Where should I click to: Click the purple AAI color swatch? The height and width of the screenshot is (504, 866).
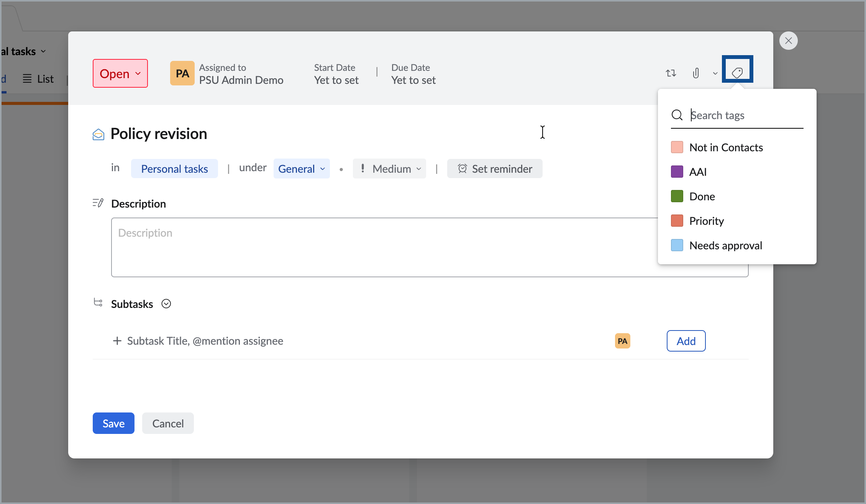coord(677,172)
